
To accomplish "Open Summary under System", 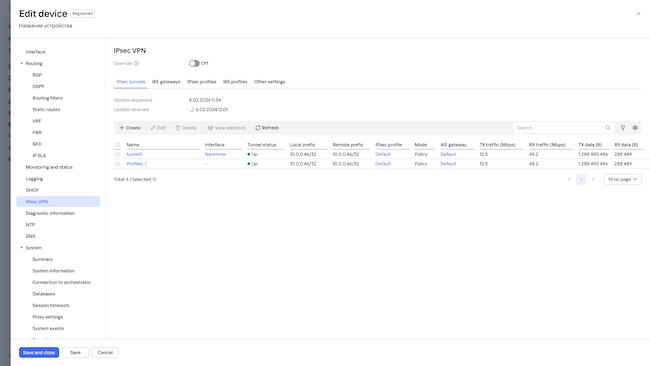I will click(x=43, y=259).
